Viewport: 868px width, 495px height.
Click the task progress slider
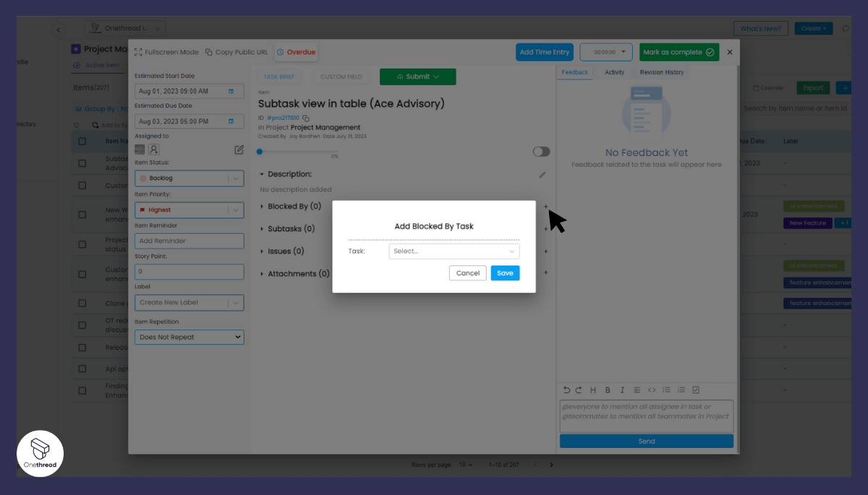pyautogui.click(x=260, y=152)
